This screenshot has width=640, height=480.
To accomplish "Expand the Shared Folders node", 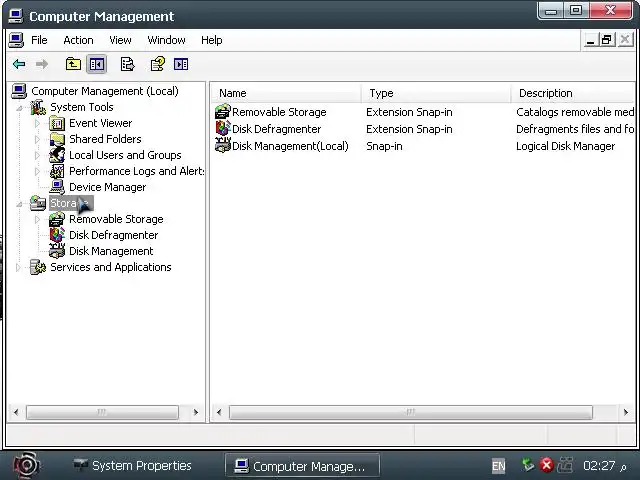I will pos(37,139).
